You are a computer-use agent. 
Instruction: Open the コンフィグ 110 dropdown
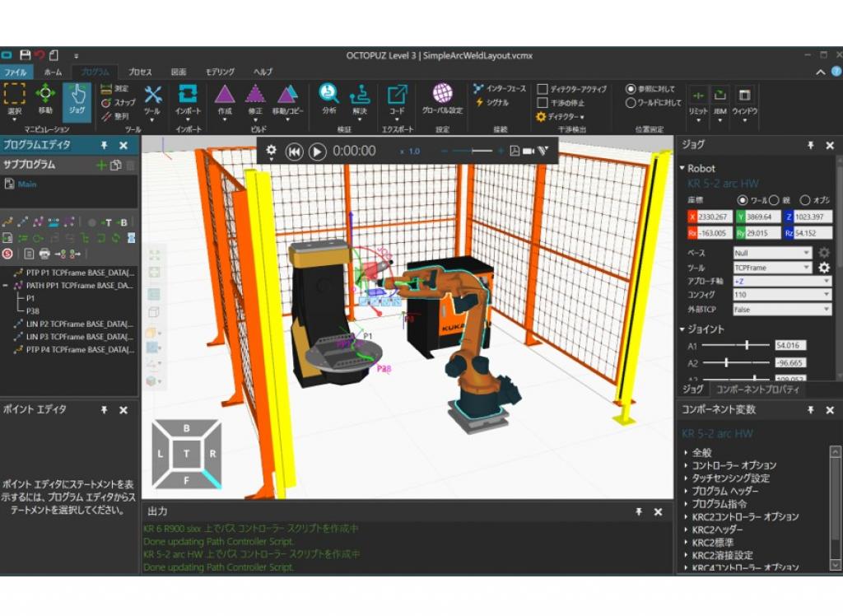pos(782,295)
